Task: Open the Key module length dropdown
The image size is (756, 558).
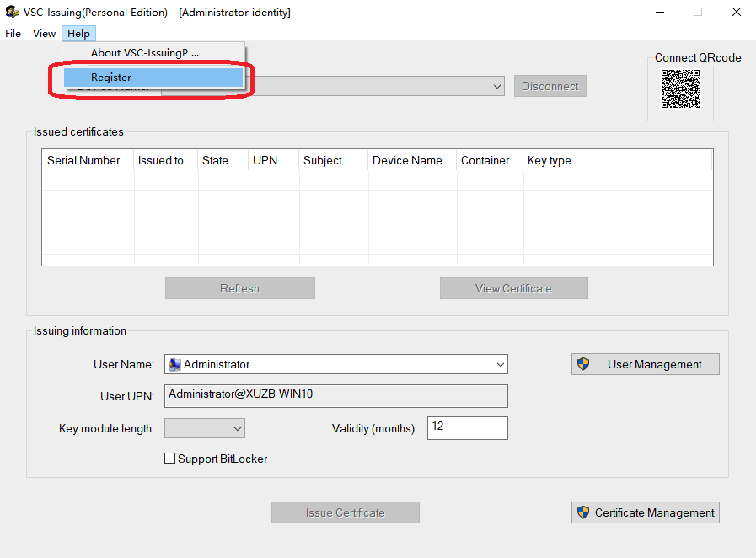Action: pos(237,429)
